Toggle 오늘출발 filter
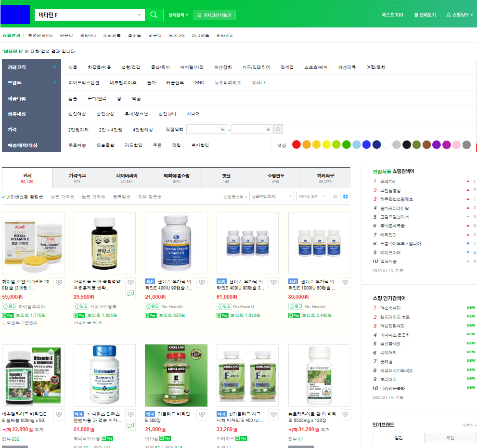Viewport: 477px width, 448px height. pos(105,145)
